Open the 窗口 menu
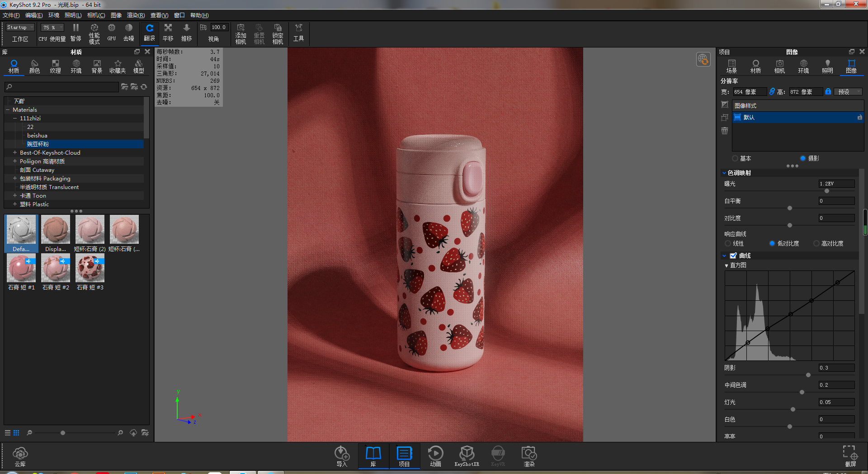Screen dimensions: 868x474 click(179, 15)
